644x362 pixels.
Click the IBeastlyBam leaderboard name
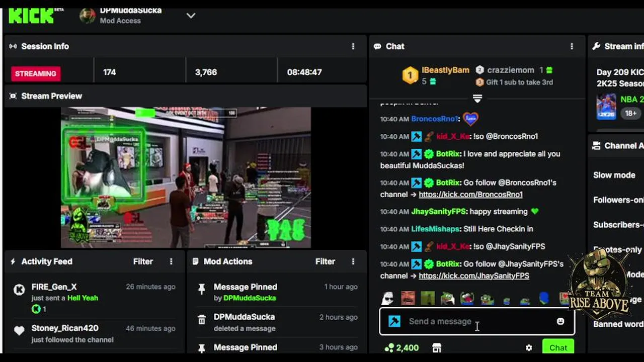445,70
